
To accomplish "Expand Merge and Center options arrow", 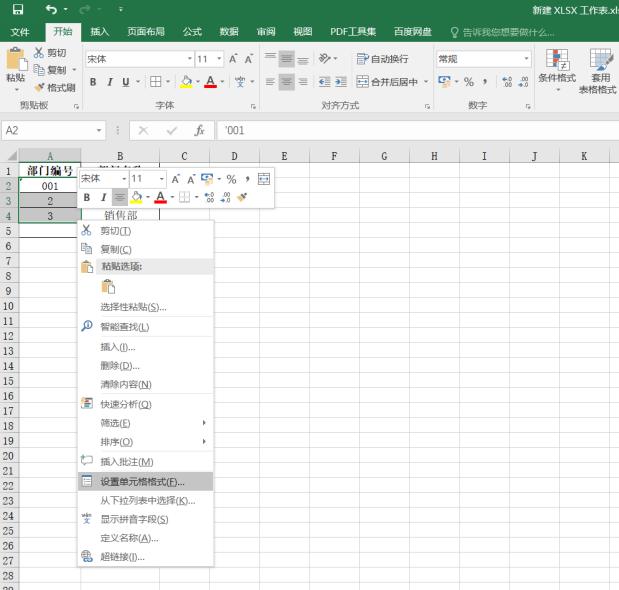I will [426, 82].
